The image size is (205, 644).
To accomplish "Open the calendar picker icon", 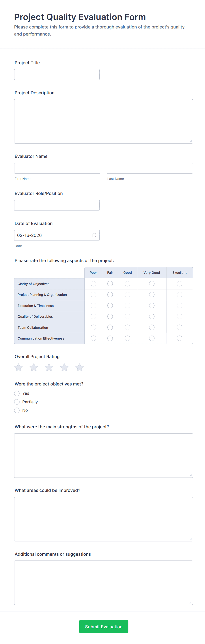I will tap(94, 235).
